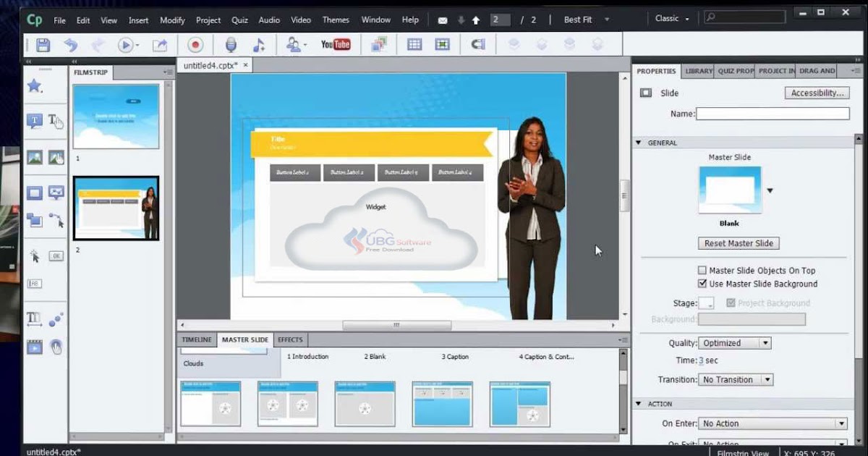
Task: Save the project with the floppy disk icon
Action: (43, 45)
